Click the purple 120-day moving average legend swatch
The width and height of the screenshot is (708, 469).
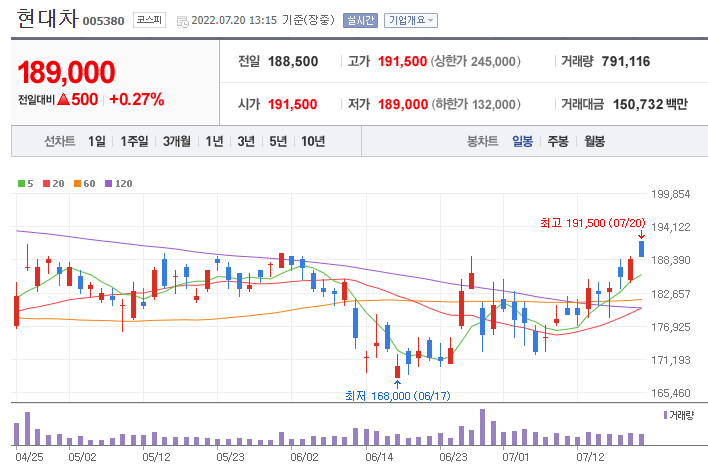click(108, 183)
